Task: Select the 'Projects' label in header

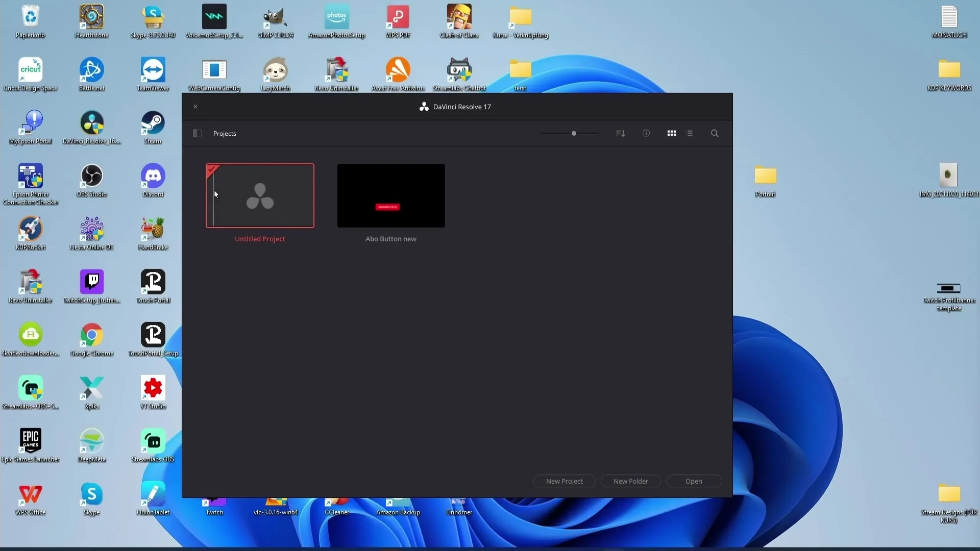Action: (225, 133)
